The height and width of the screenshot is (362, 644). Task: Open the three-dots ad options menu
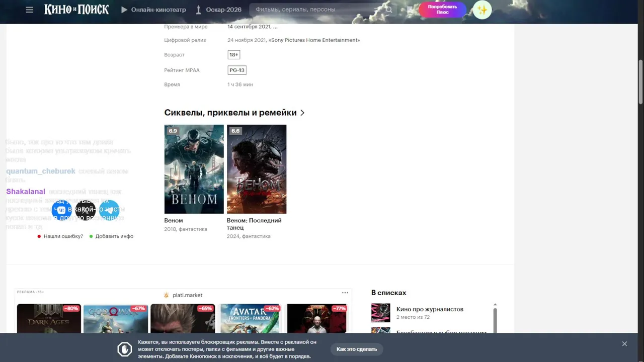345,293
